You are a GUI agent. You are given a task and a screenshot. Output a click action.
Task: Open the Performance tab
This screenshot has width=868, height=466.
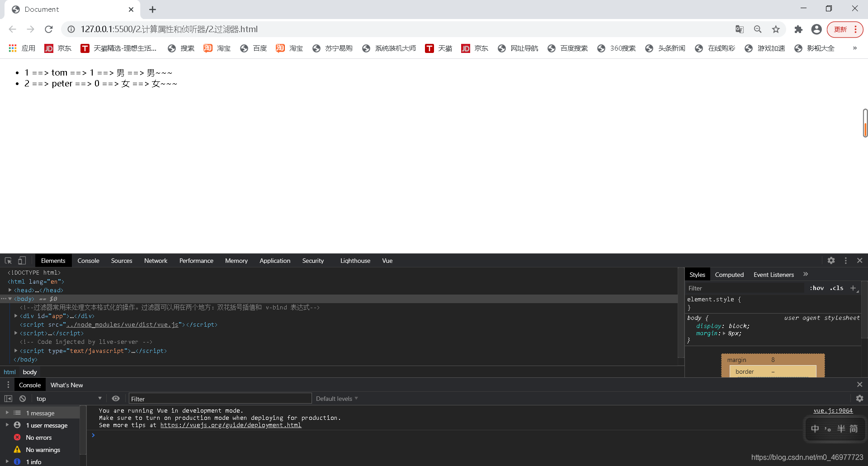[x=196, y=261]
